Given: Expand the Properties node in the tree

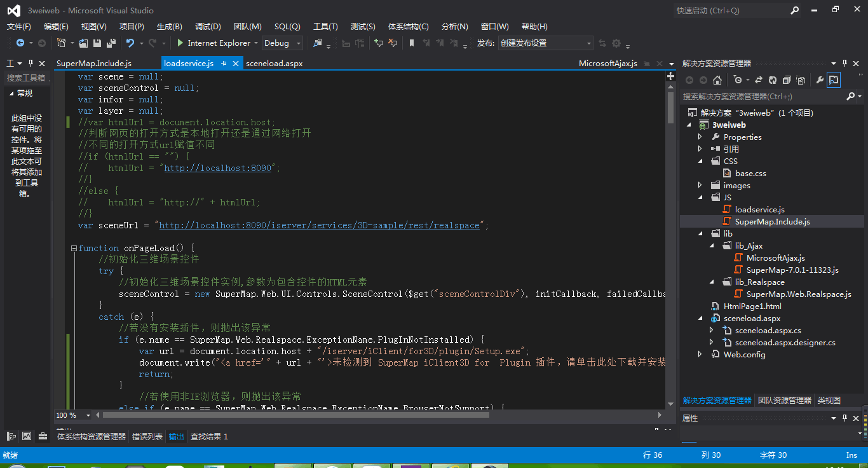Looking at the screenshot, I should click(x=700, y=137).
